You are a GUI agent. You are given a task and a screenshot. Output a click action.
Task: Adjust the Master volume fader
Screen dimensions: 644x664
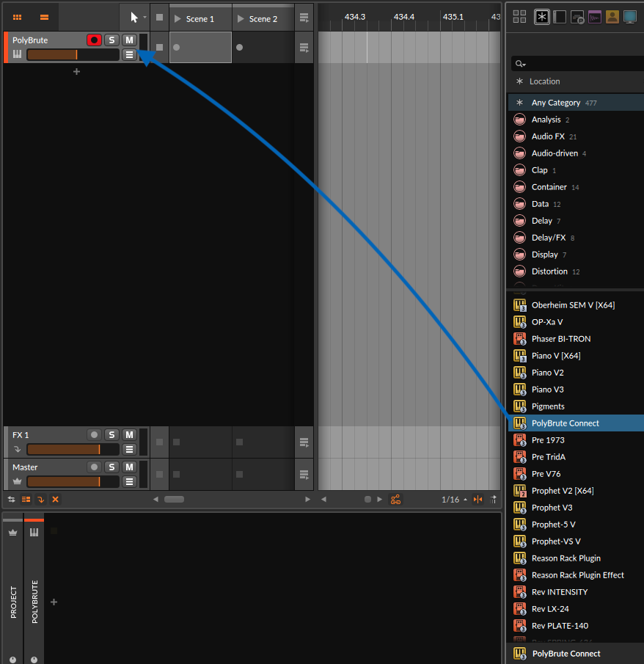73,481
